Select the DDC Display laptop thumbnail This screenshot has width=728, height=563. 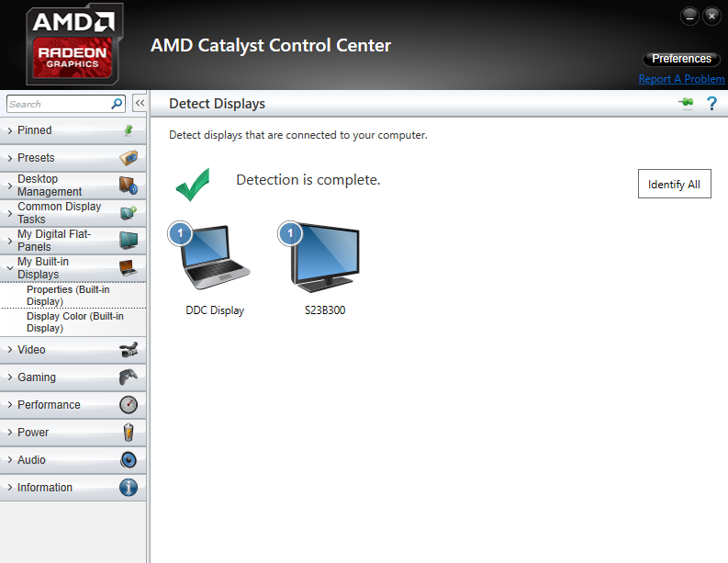(210, 256)
